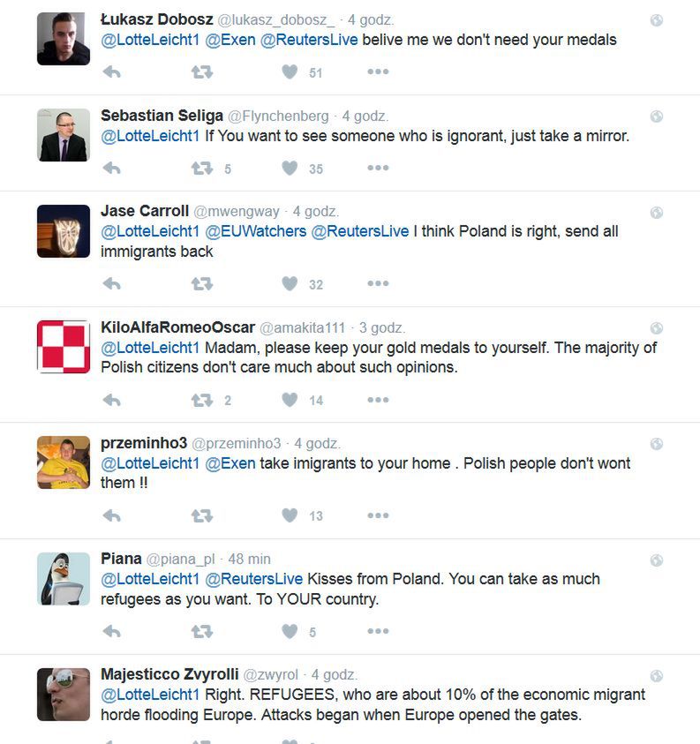Open @ReutersLive mention in Jase Carroll's tweet
Viewport: 700px width, 744px height.
pos(360,231)
